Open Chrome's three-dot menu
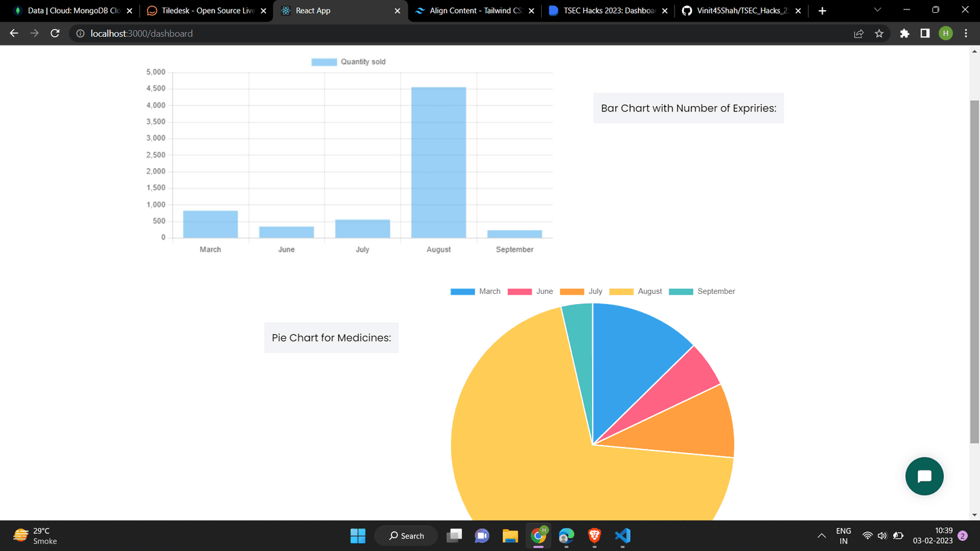980x551 pixels. 966,33
